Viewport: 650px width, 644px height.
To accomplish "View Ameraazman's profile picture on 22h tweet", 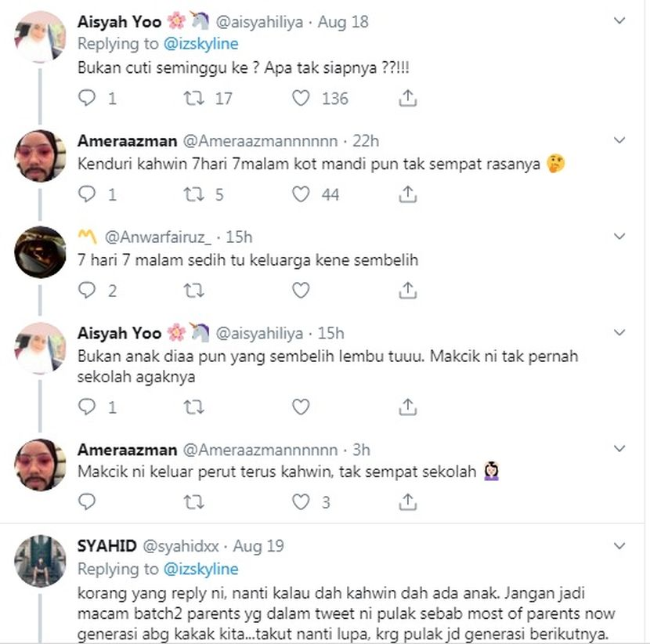I will [x=40, y=157].
